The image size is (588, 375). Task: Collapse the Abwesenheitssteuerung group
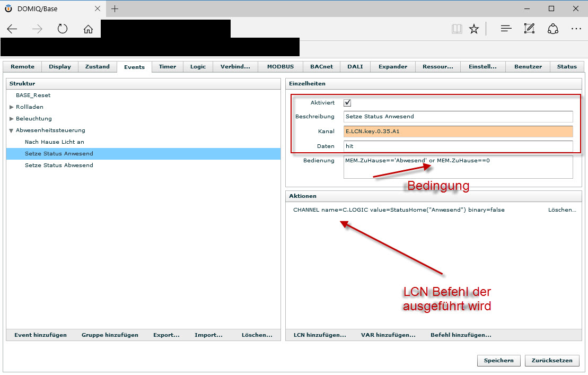12,130
